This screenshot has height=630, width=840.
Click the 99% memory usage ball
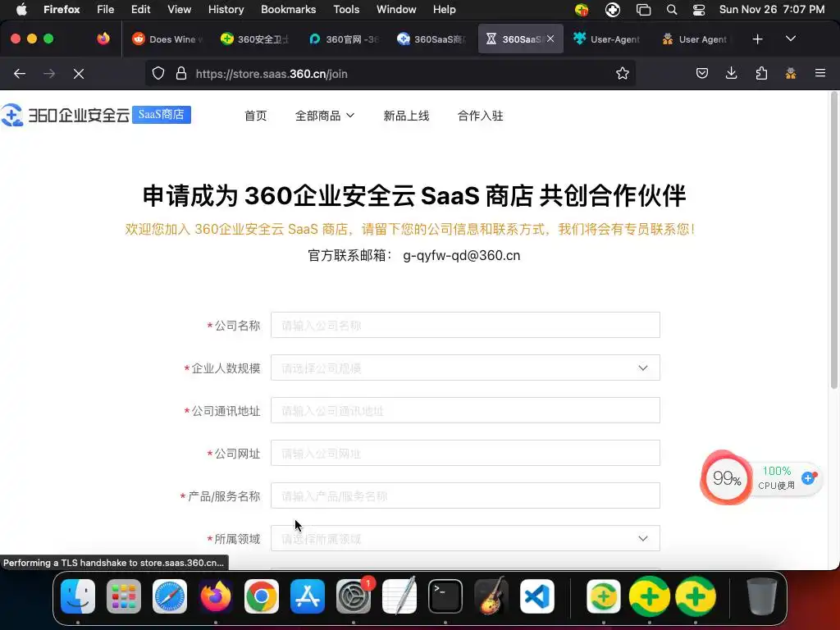pyautogui.click(x=727, y=478)
